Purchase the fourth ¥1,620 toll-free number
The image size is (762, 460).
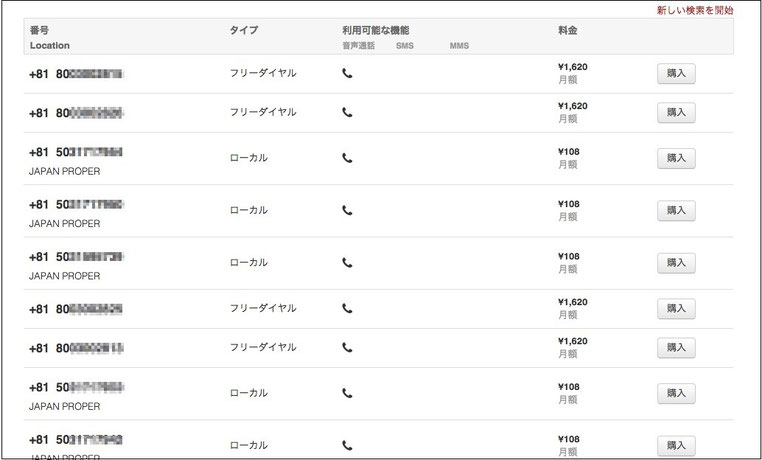pyautogui.click(x=676, y=347)
